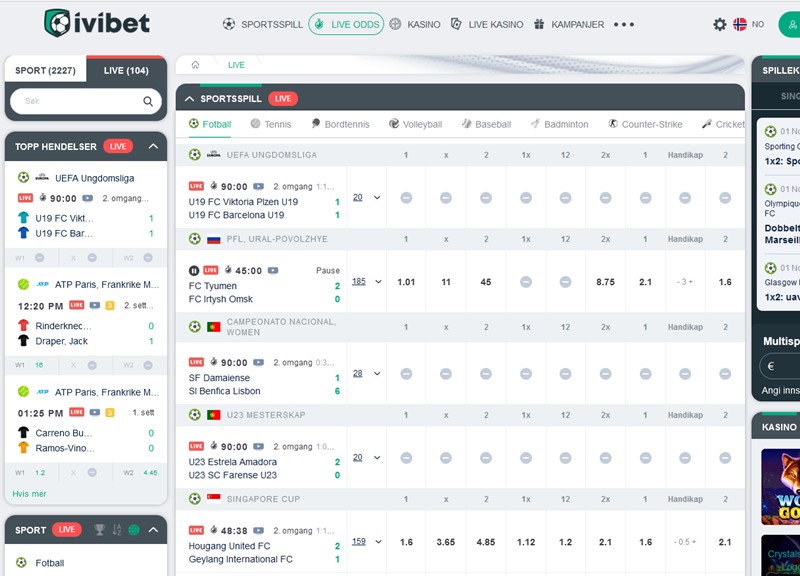The width and height of the screenshot is (800, 576).
Task: Select the Badminton sport tab
Action: [559, 124]
